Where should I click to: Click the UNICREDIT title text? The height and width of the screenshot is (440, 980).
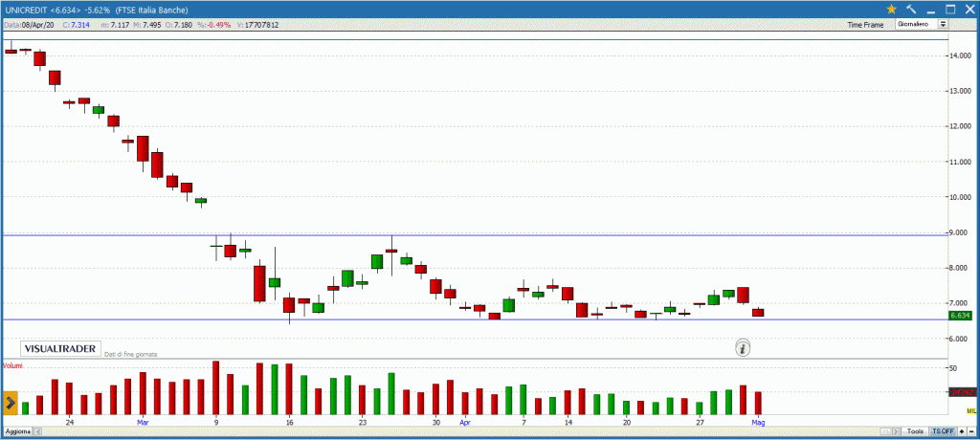tap(25, 10)
